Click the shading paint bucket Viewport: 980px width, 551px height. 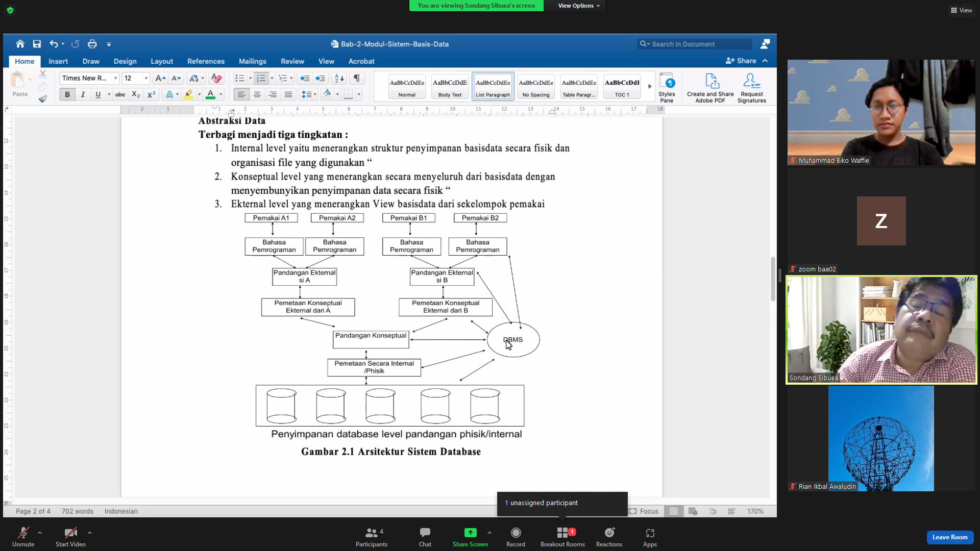click(327, 94)
